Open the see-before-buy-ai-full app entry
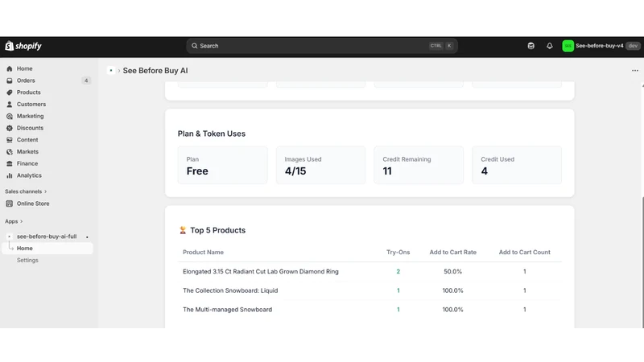The width and height of the screenshot is (644, 362). pyautogui.click(x=47, y=237)
